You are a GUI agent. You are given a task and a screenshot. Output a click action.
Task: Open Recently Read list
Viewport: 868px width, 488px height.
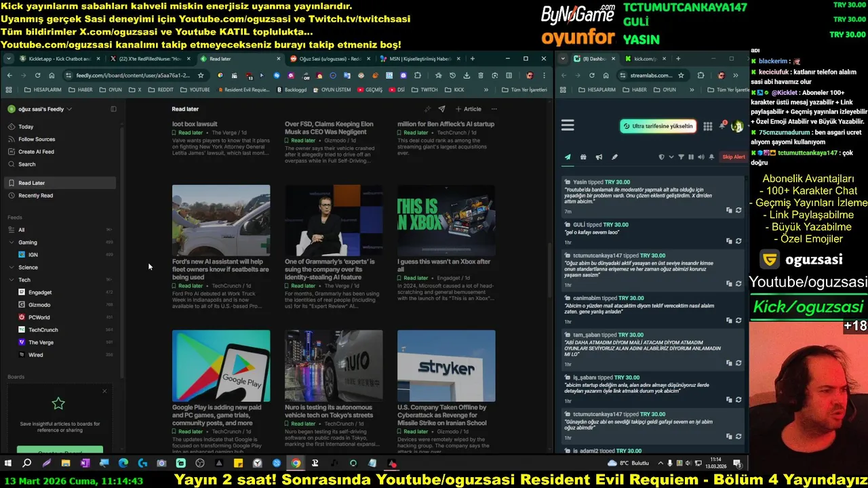[x=61, y=195]
